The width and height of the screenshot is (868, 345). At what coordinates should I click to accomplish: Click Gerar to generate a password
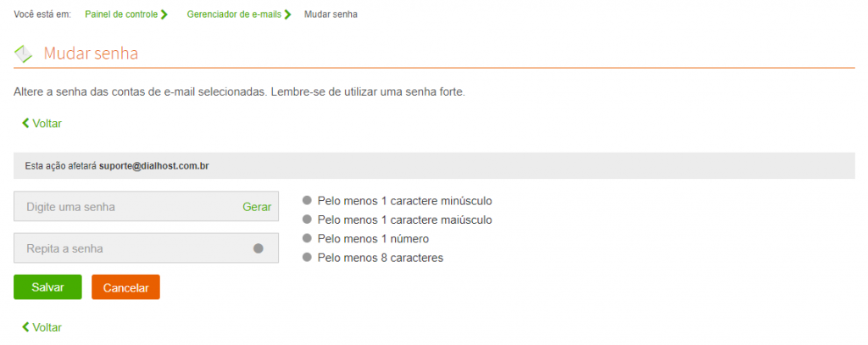[x=257, y=207]
